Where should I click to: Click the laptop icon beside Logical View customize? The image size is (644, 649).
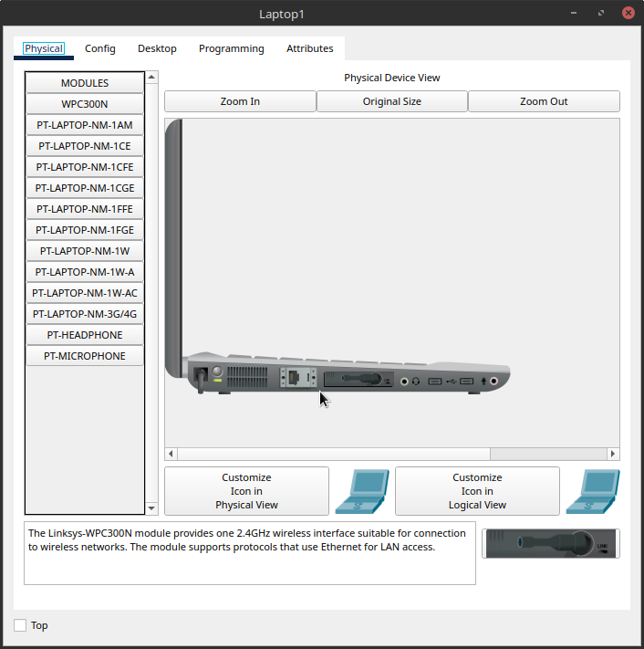tap(592, 491)
